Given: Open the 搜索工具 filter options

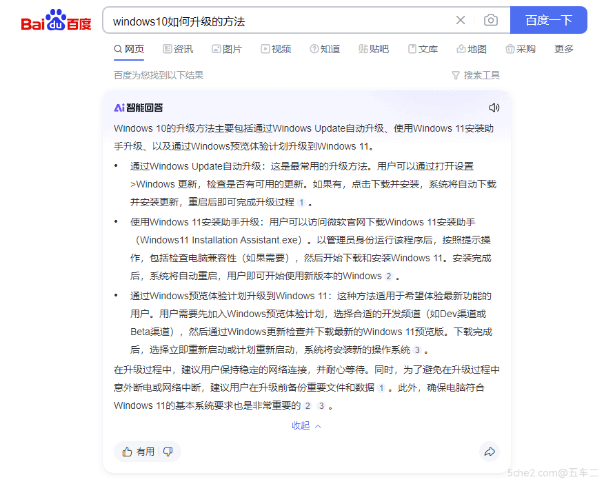Looking at the screenshot, I should point(476,75).
